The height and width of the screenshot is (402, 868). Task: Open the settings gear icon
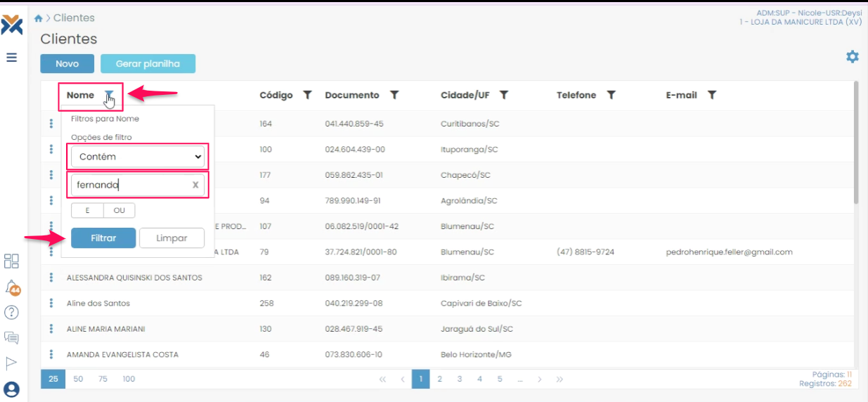[x=852, y=57]
